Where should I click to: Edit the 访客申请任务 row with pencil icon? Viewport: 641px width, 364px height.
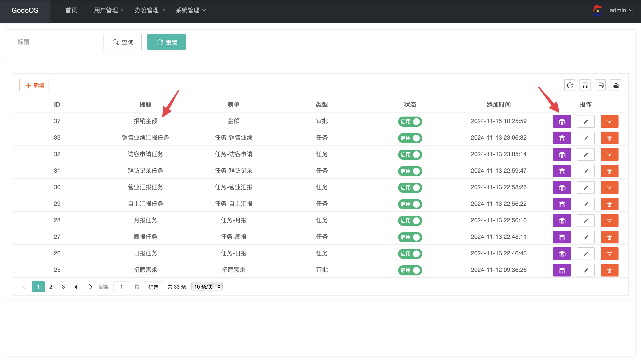click(585, 154)
